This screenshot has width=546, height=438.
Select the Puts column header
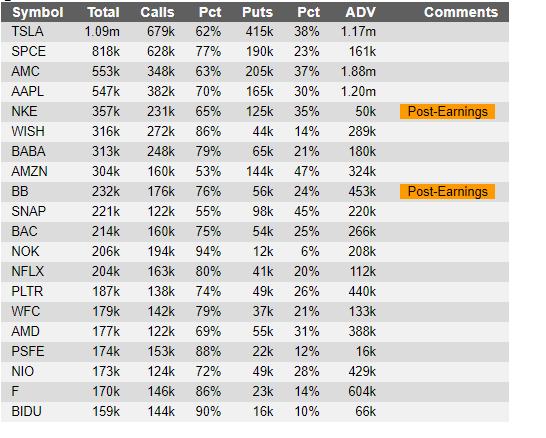(x=257, y=13)
